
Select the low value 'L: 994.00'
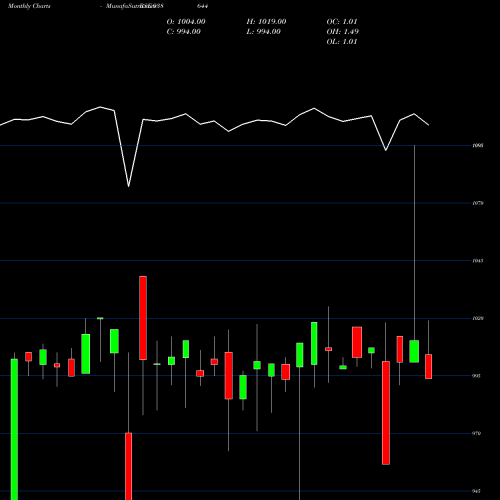264,32
